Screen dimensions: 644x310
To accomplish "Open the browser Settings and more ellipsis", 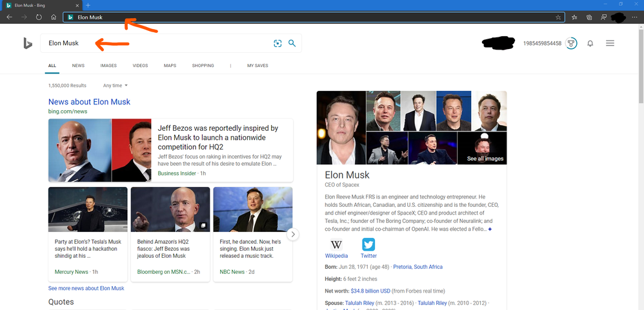I will (x=634, y=17).
